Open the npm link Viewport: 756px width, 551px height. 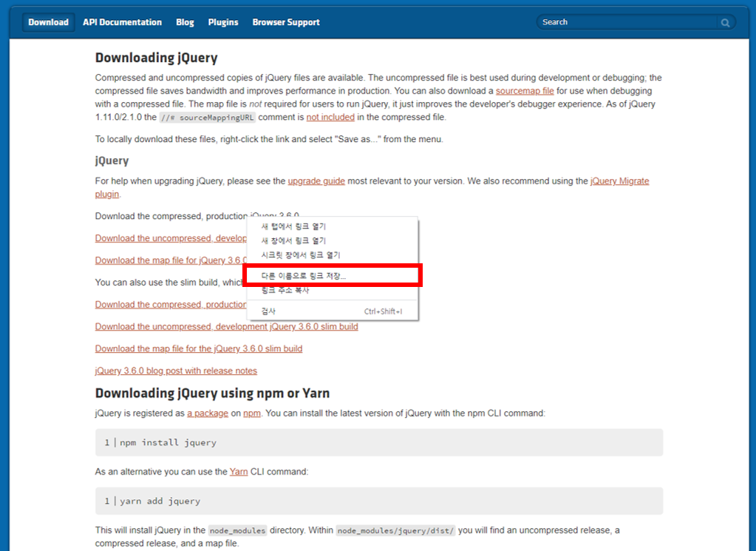coord(252,413)
